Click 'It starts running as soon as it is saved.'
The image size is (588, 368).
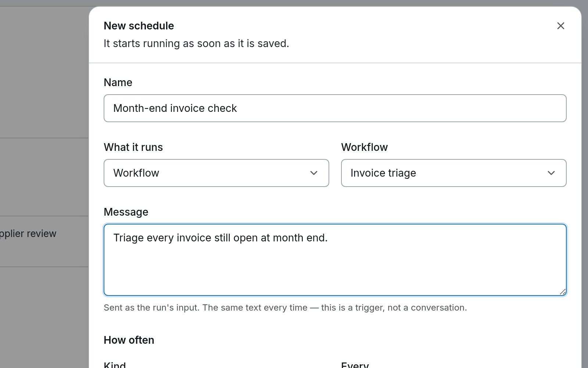pyautogui.click(x=196, y=43)
